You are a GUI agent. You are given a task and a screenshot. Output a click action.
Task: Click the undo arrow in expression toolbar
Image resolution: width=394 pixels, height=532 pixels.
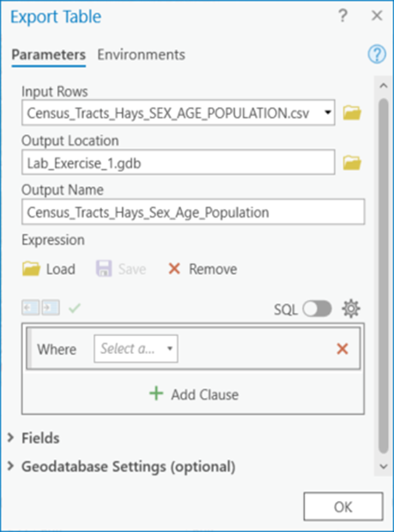pyautogui.click(x=31, y=308)
